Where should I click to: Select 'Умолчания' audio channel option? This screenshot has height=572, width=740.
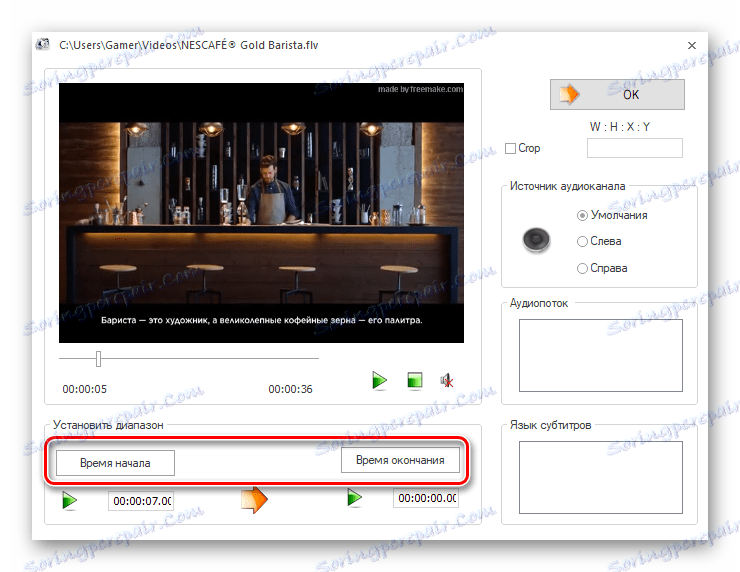[582, 215]
